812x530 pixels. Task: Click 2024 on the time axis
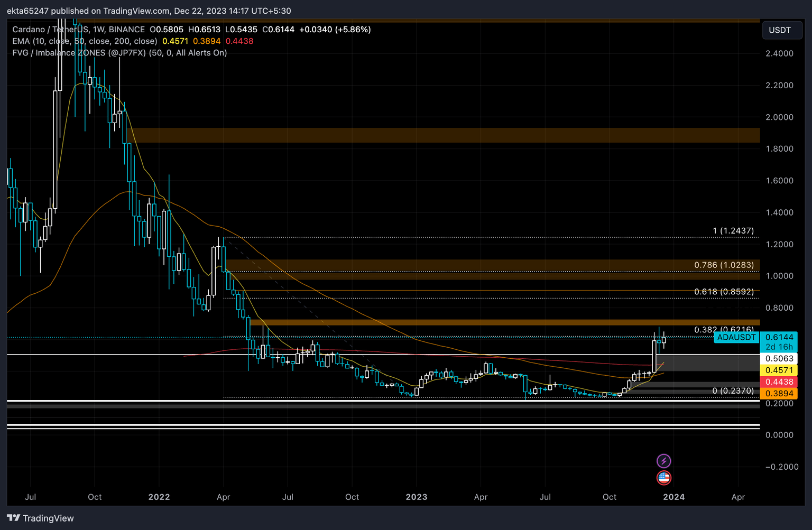(x=673, y=497)
